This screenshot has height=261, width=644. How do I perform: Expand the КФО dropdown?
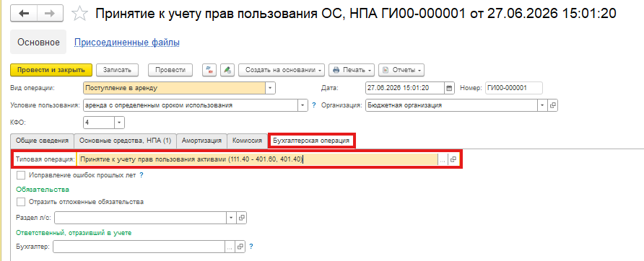point(120,123)
